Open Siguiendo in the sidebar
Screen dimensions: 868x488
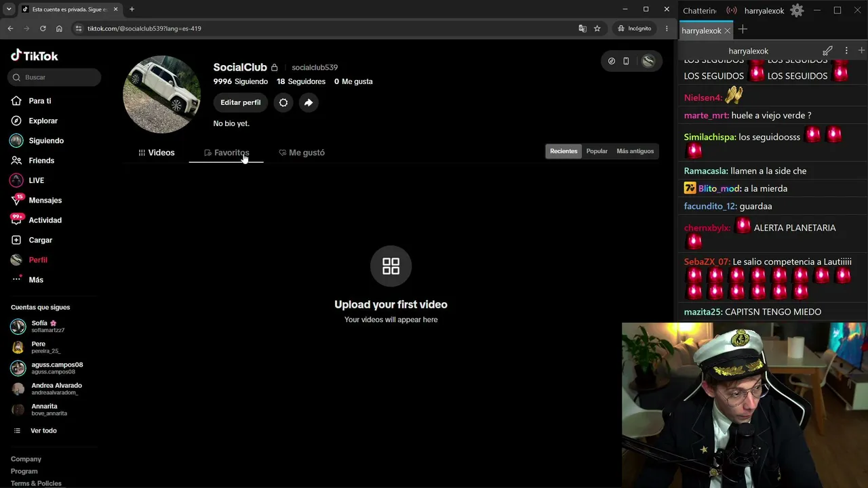tap(37, 141)
